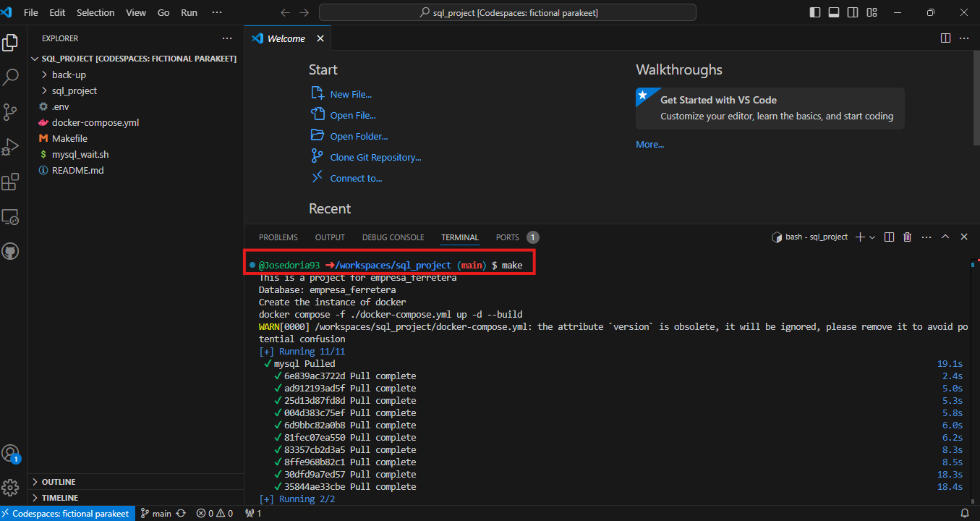Open the Manage gear icon

[x=10, y=487]
